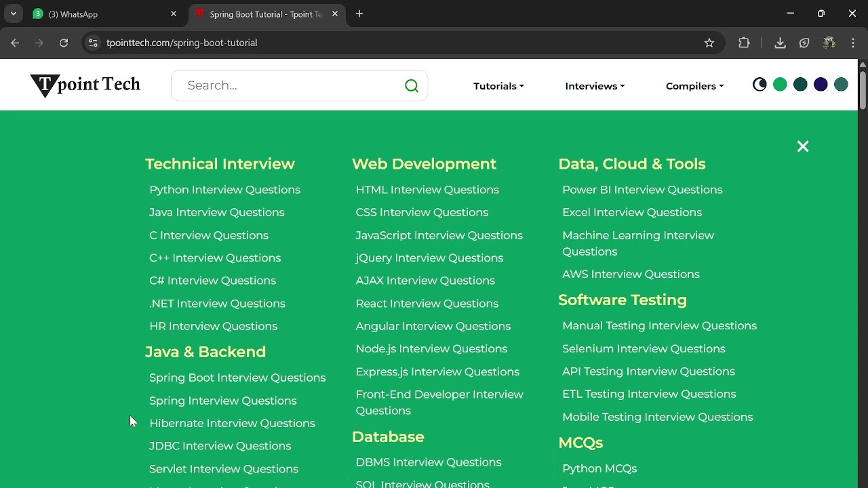Open Servlet Interview Questions link
The image size is (868, 488).
[224, 469]
